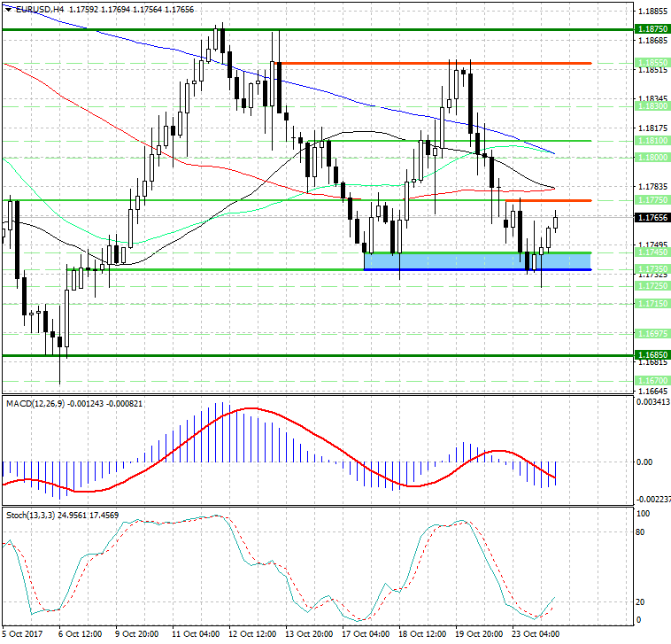Image resolution: width=671 pixels, height=644 pixels.
Task: Select the 1.18300 dashed level label
Action: [652, 105]
